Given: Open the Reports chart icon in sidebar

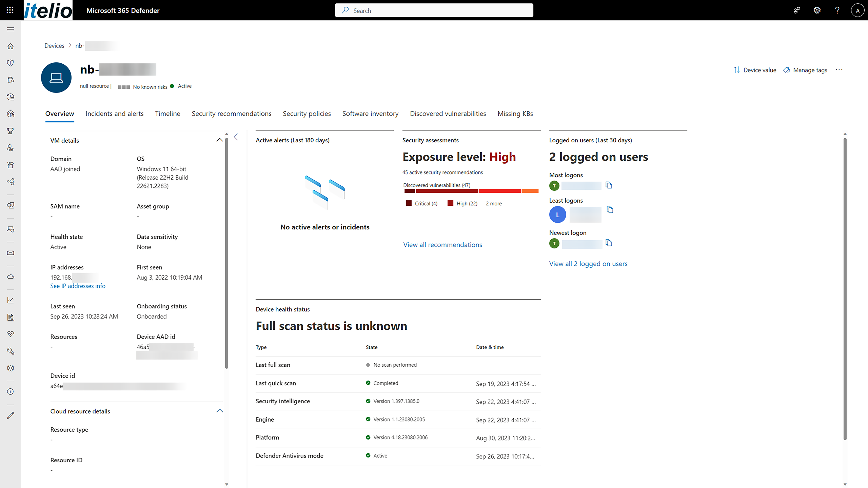Looking at the screenshot, I should click(x=11, y=300).
